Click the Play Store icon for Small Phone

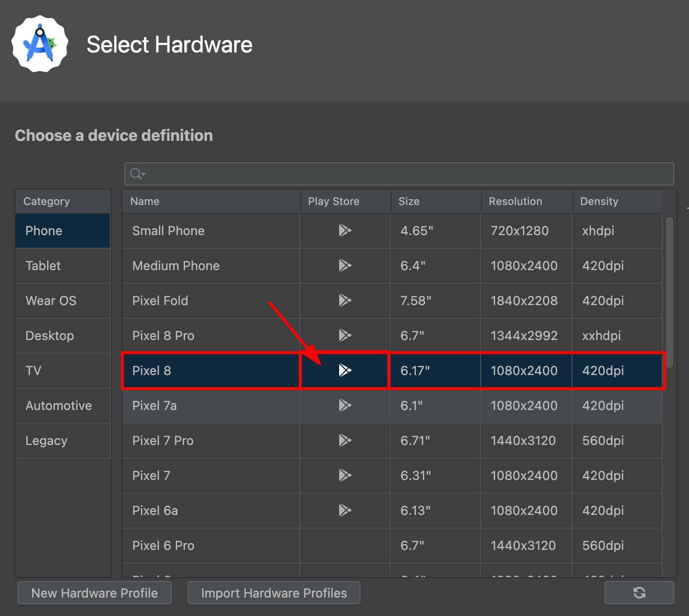(345, 231)
